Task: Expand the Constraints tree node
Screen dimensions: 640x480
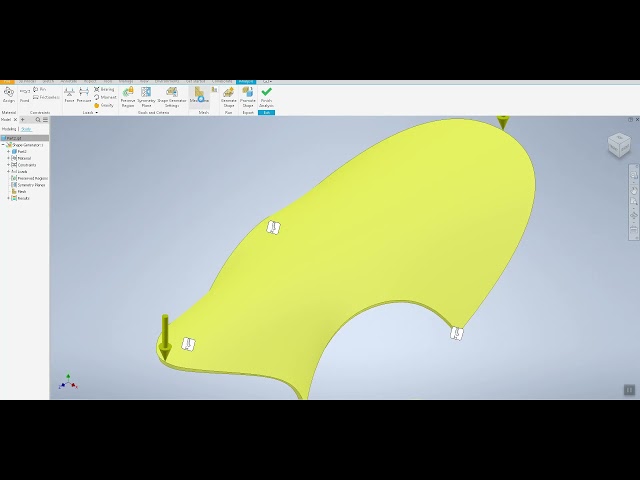Action: (x=9, y=165)
